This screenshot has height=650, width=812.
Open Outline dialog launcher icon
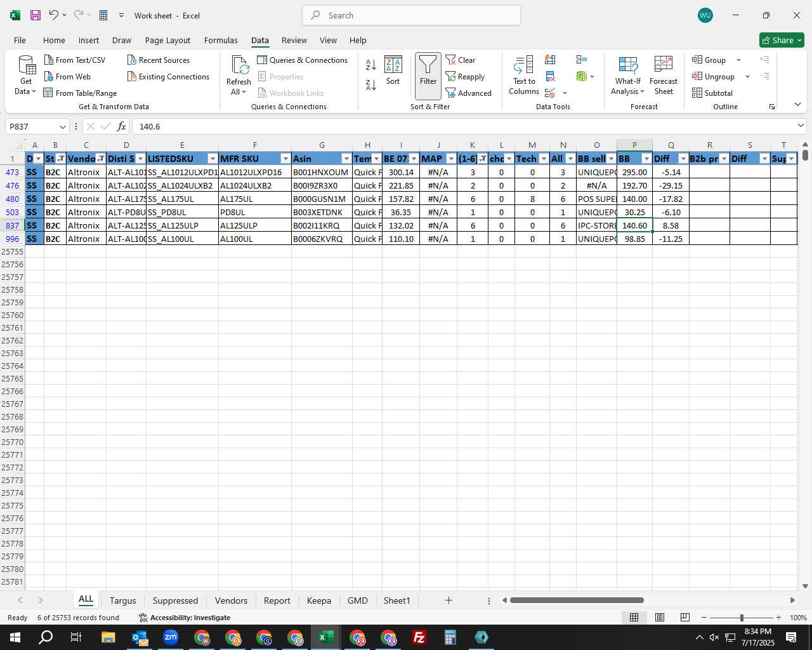[x=772, y=107]
